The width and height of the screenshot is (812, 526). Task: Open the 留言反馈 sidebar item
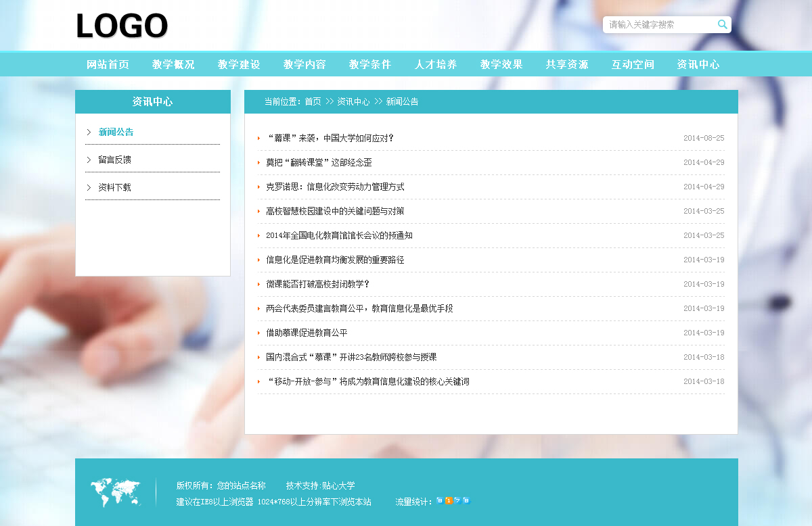(x=114, y=160)
